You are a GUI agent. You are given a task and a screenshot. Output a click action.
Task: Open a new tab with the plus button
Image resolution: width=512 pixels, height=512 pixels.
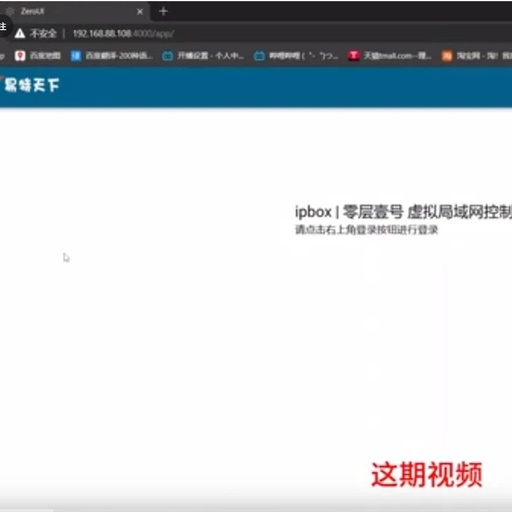point(163,12)
